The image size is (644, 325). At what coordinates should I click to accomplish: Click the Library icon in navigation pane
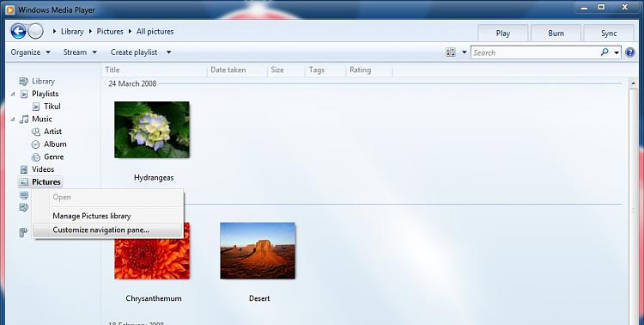[24, 82]
